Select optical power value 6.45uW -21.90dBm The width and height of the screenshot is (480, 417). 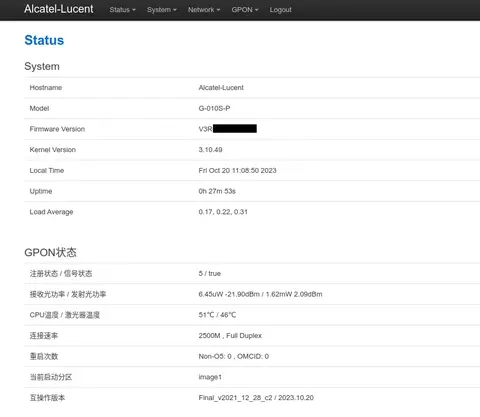(x=229, y=294)
